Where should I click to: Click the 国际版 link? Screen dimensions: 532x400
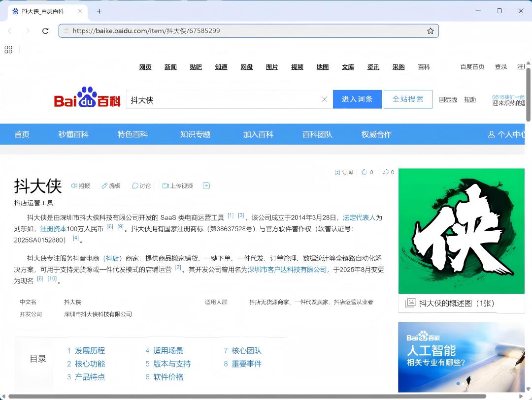448,99
